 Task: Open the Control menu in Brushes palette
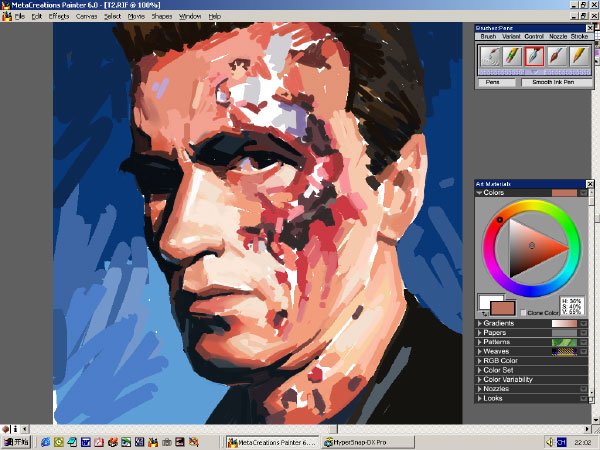pos(534,36)
